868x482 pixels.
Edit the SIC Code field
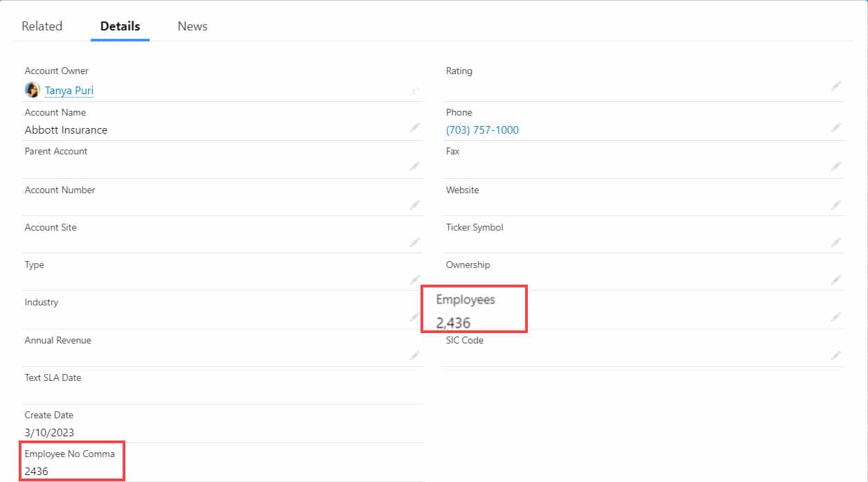(x=836, y=355)
